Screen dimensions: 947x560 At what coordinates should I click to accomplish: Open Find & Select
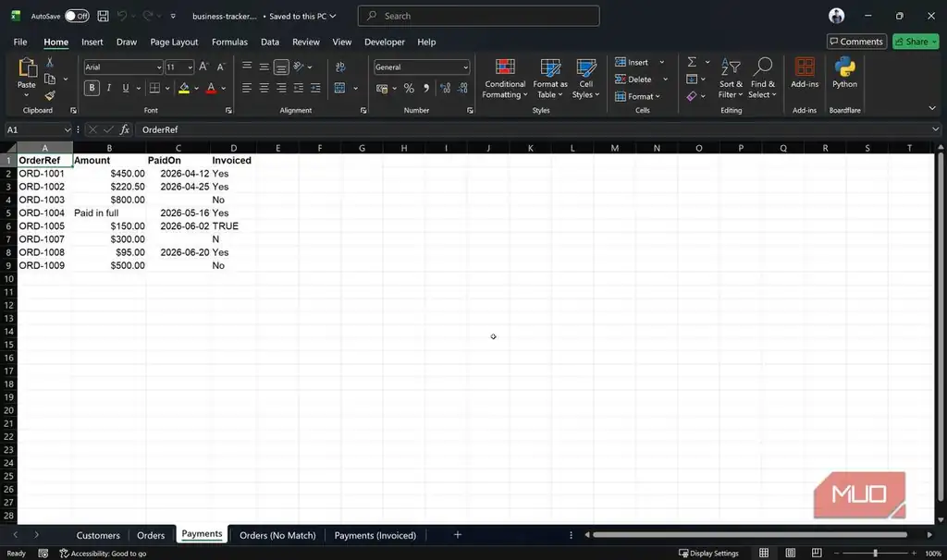(x=762, y=79)
